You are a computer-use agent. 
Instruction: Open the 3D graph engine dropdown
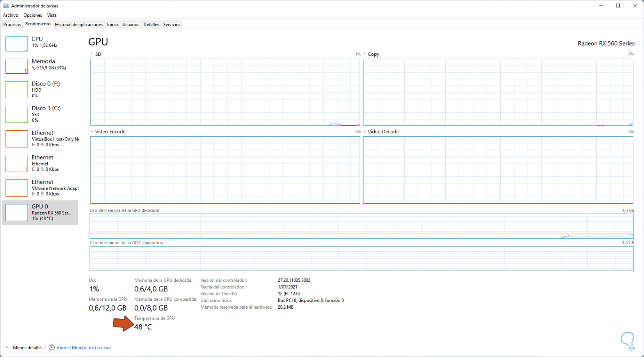(92, 54)
